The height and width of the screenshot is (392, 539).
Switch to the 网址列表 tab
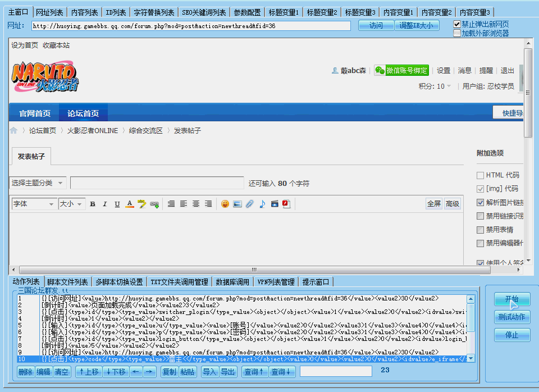click(49, 12)
